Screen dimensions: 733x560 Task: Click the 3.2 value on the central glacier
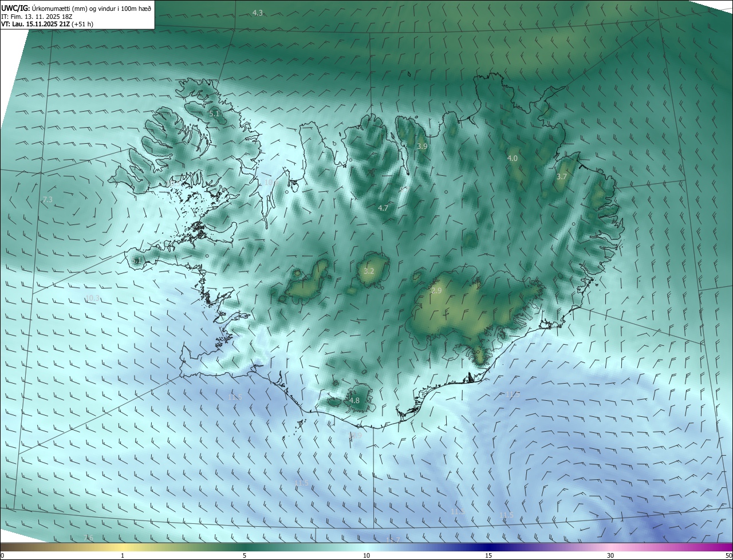click(x=369, y=271)
